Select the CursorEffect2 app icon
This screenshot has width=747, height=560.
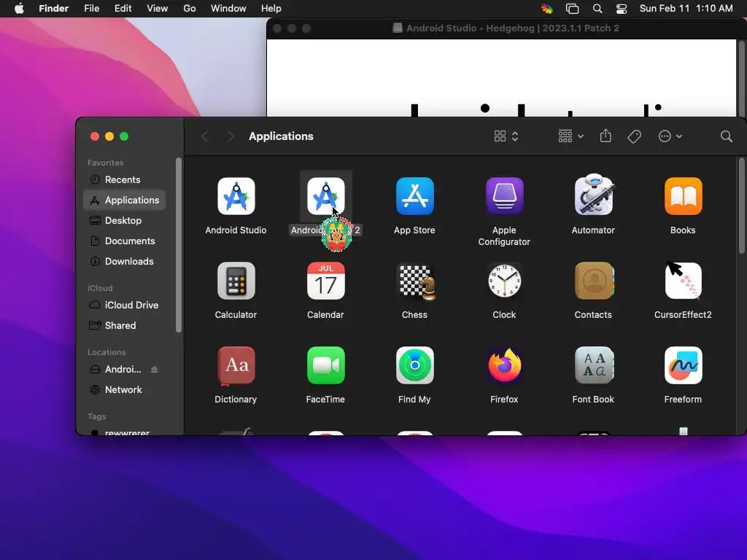683,281
